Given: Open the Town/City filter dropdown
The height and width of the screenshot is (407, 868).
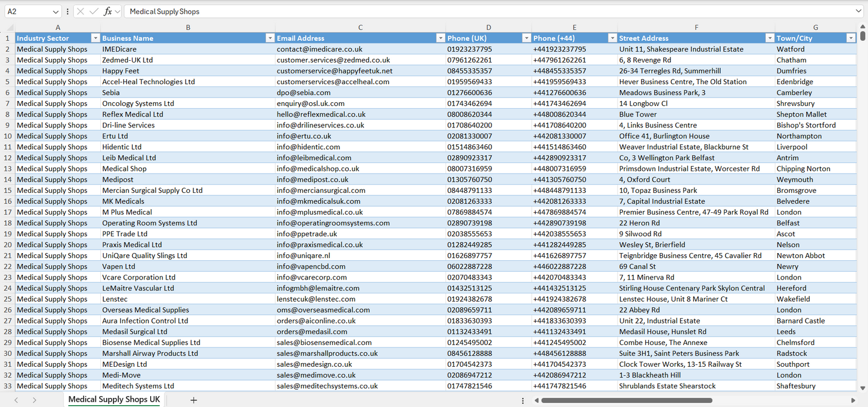Looking at the screenshot, I should coord(851,38).
